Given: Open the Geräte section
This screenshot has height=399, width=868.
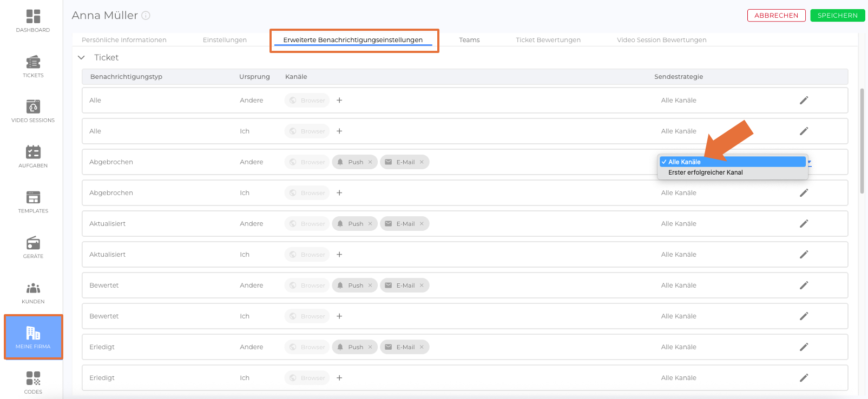Looking at the screenshot, I should [33, 247].
